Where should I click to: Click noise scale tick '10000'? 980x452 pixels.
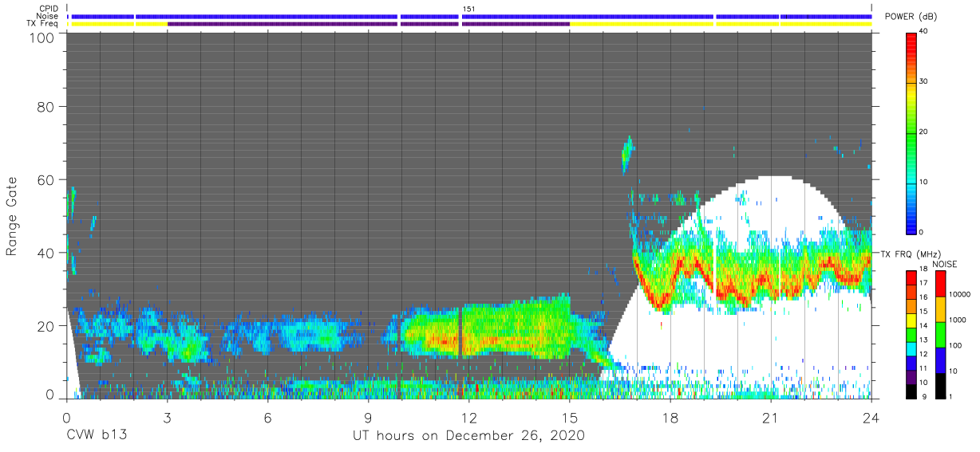point(959,294)
